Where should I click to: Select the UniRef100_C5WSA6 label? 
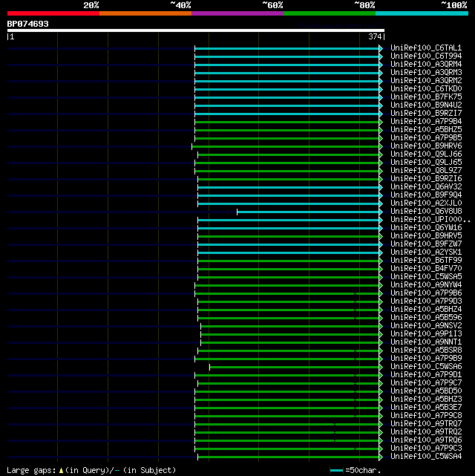pyautogui.click(x=426, y=366)
